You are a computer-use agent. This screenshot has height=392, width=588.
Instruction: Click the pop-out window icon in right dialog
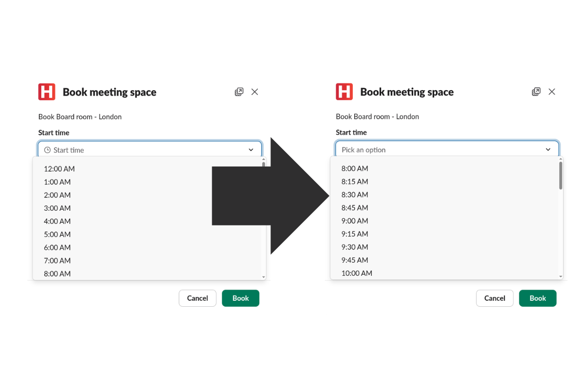[537, 92]
